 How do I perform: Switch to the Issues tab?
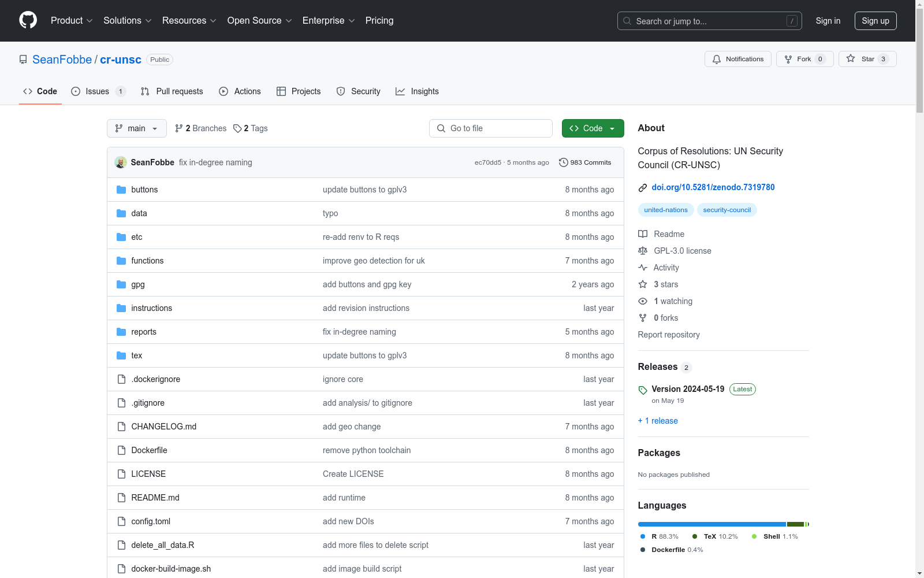coord(98,91)
